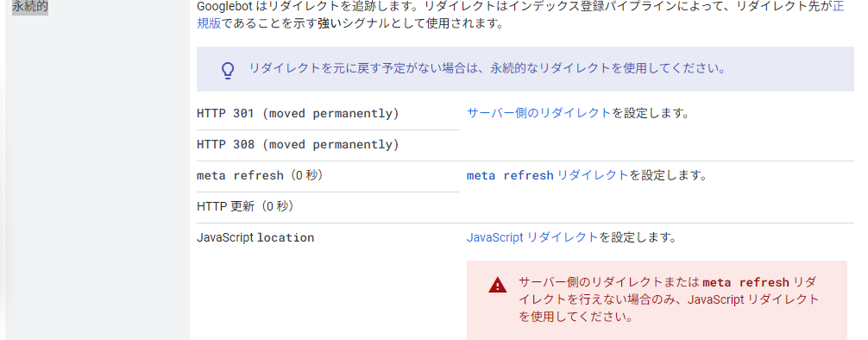Click the meta refresh (0 秒) cell
868x340 pixels.
(328, 176)
